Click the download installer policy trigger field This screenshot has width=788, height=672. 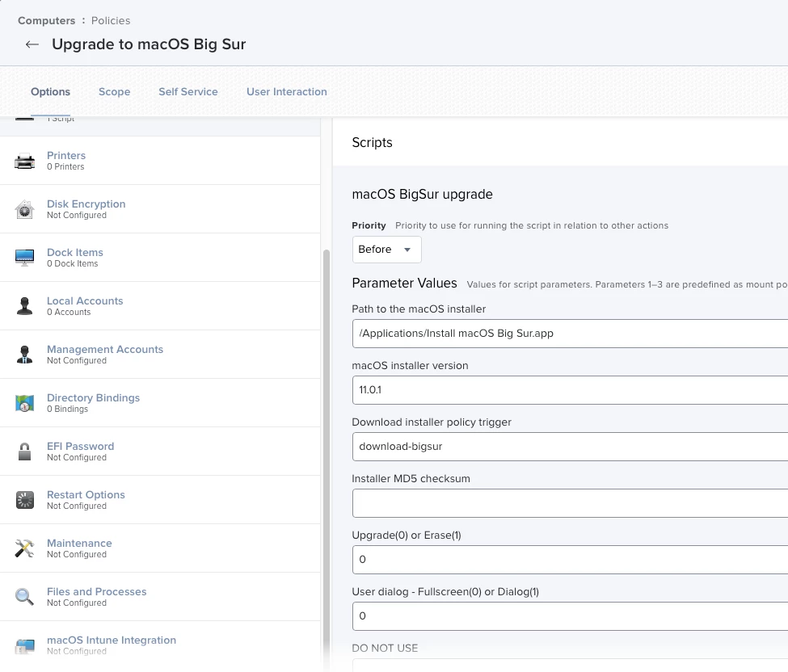[x=570, y=447]
